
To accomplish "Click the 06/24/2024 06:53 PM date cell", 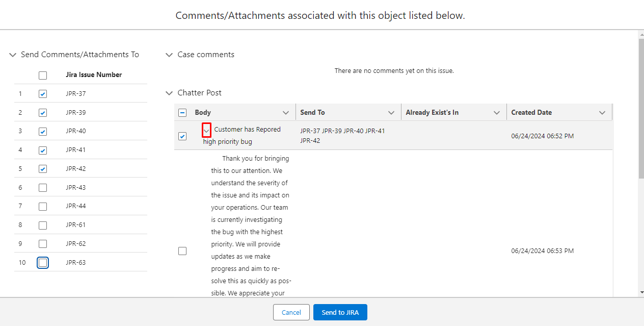I will click(x=543, y=251).
